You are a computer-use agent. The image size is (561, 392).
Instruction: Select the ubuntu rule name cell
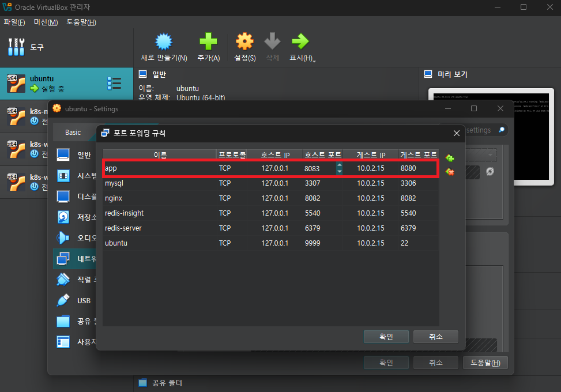(x=160, y=243)
